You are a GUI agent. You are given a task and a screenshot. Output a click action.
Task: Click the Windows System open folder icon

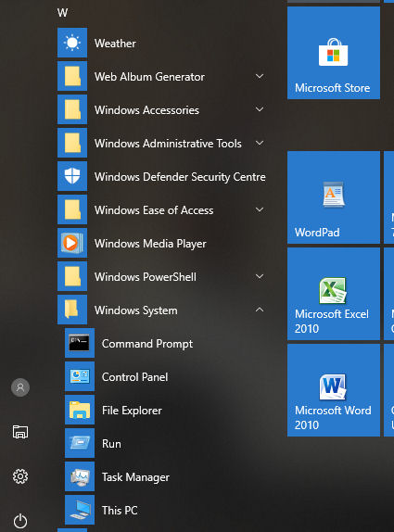(x=72, y=310)
